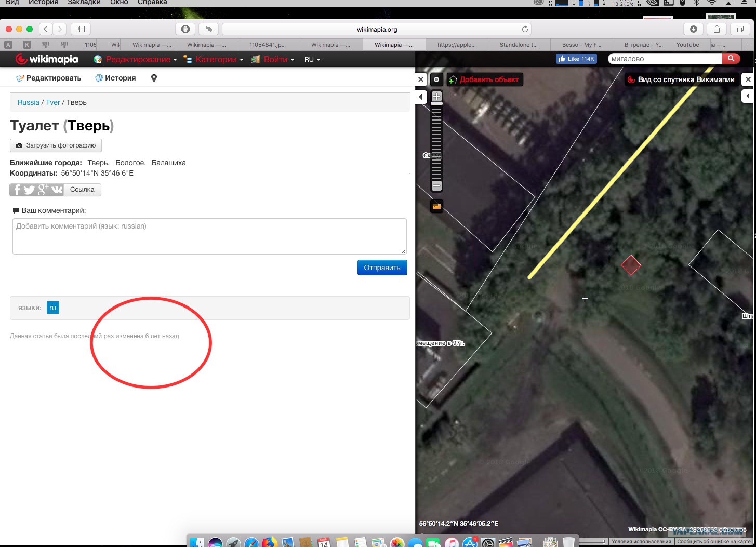Click the map zoom slider handle
The width and height of the screenshot is (756, 547).
tap(437, 104)
